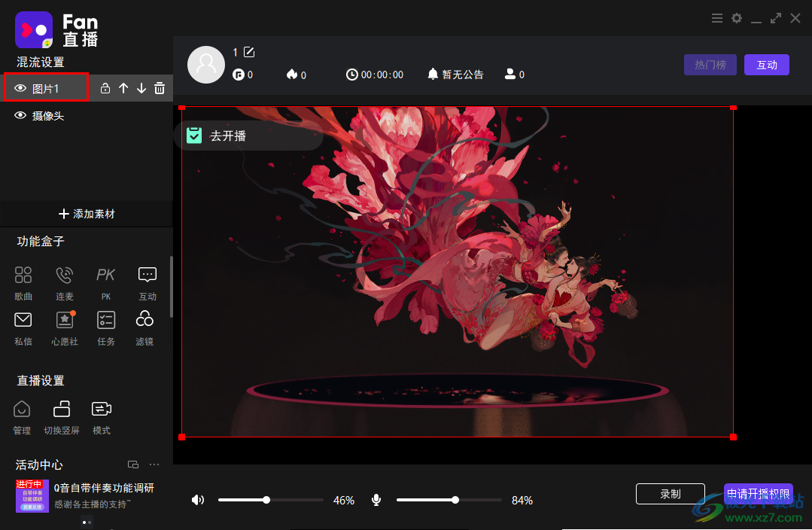Click the Fan直播 app logo
This screenshot has width=812, height=530.
pyautogui.click(x=34, y=30)
